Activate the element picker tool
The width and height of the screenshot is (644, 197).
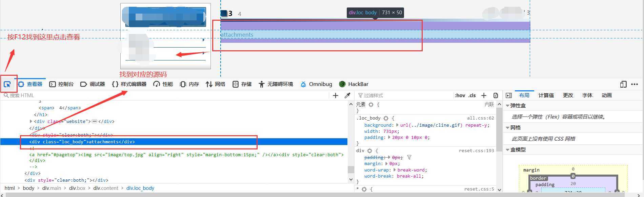[7, 84]
